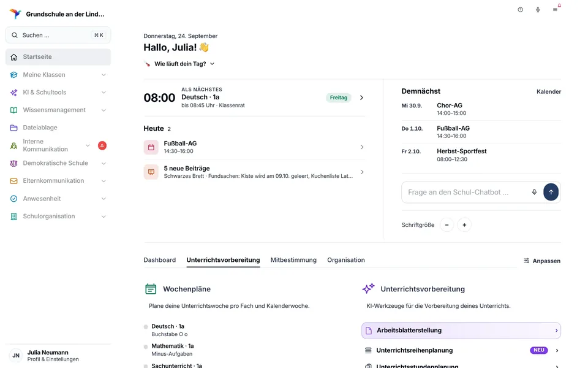Screen dimensions: 588x368
Task: Open Arbeitsblatterstellung tool
Action: (461, 331)
